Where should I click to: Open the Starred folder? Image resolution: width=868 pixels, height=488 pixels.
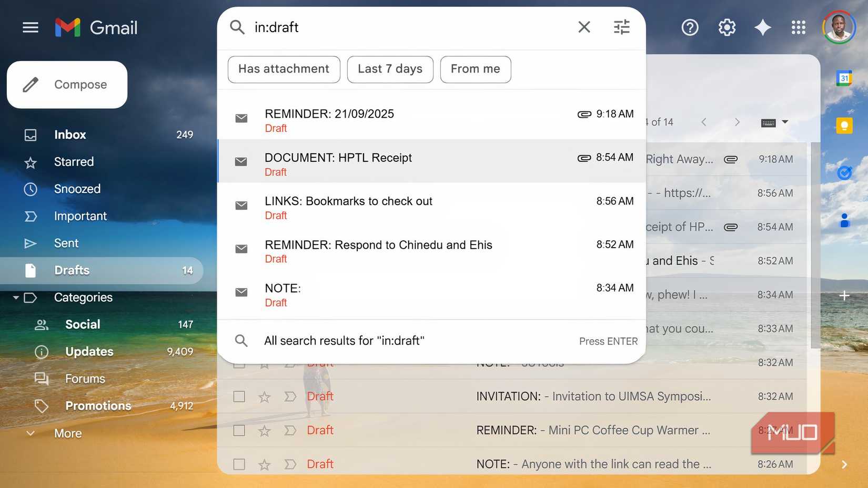click(x=102, y=162)
